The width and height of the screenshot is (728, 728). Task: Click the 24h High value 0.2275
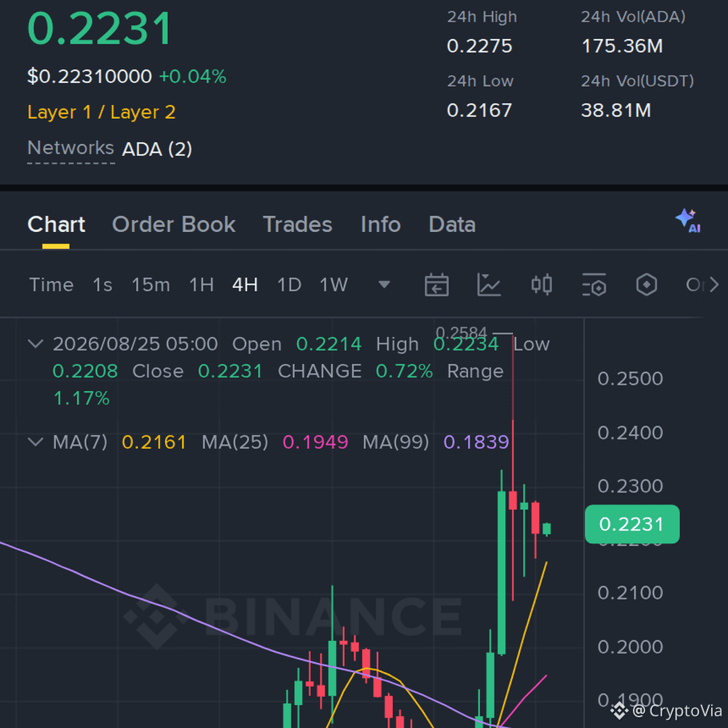tap(480, 46)
